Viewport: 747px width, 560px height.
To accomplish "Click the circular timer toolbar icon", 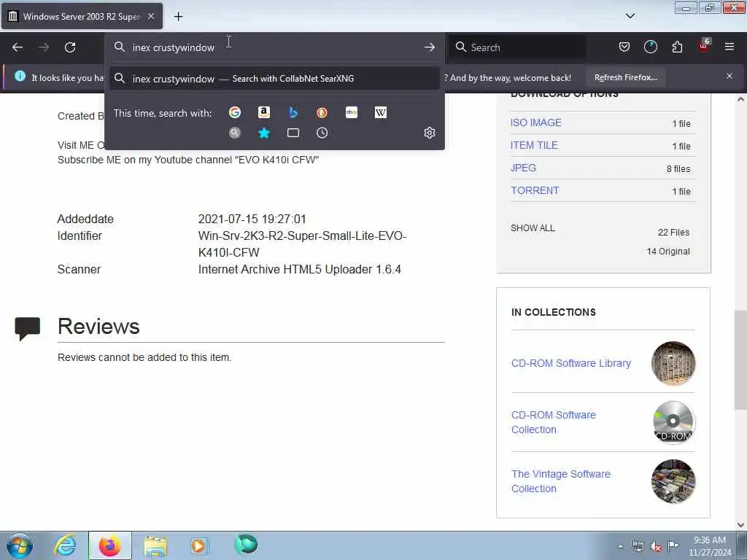I will (x=650, y=47).
